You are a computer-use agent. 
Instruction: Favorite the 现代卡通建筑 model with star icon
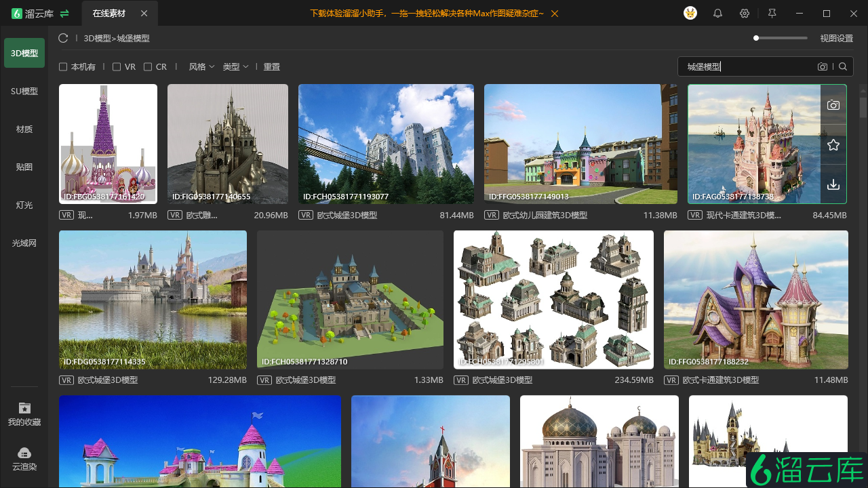(833, 144)
